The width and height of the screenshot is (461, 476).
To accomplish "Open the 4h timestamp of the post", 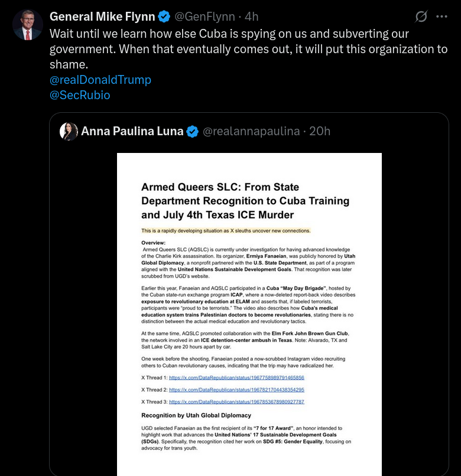I will pos(252,17).
